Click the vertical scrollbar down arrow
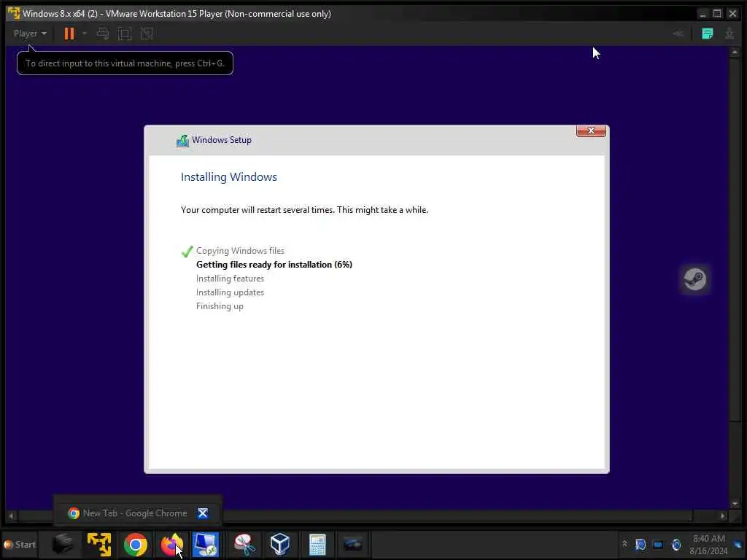The image size is (747, 560). [735, 503]
